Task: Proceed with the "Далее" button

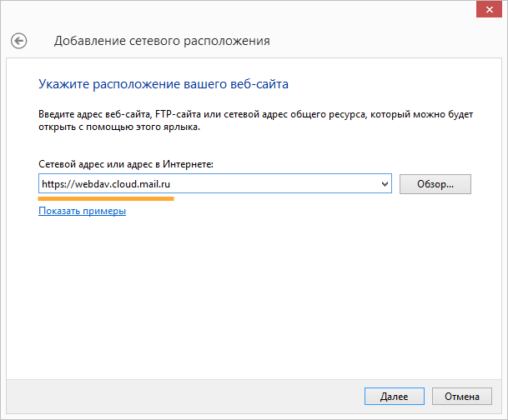Action: point(394,397)
